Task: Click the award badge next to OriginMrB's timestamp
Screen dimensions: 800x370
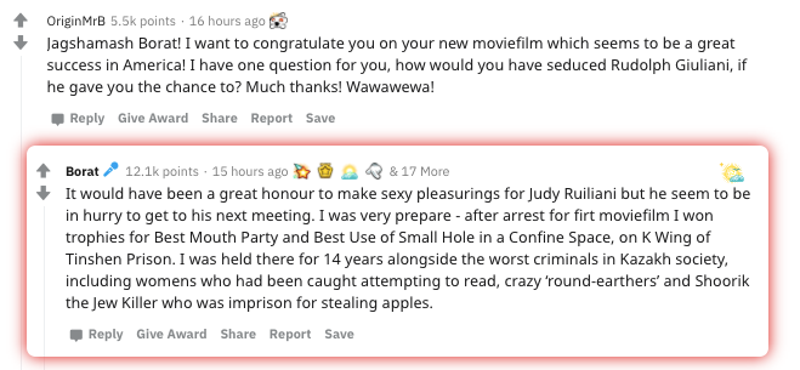Action: click(x=278, y=21)
